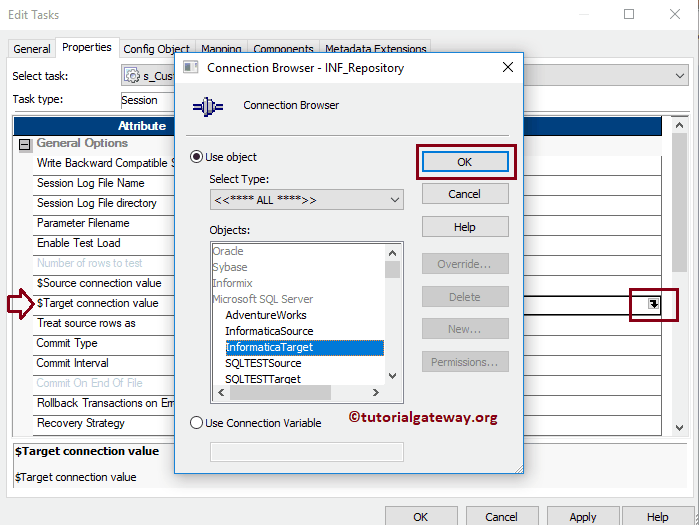The width and height of the screenshot is (699, 525).
Task: Select Sybase in Objects list
Action: coord(230,267)
